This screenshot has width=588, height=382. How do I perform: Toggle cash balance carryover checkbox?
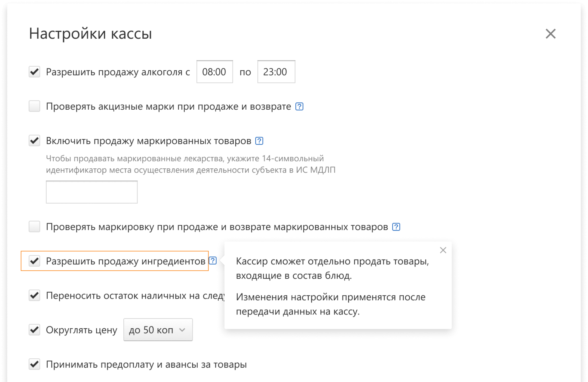click(35, 295)
